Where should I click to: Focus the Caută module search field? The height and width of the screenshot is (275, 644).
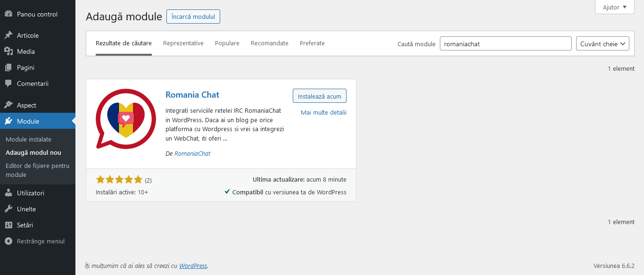[506, 44]
